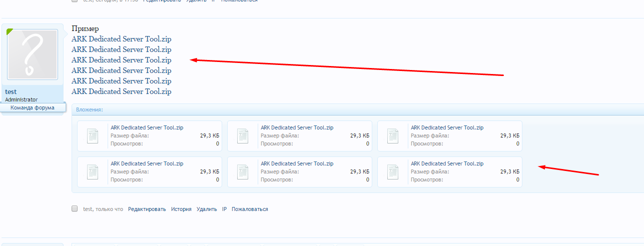644x246 pixels.
Task: Click the file icon of the bottom-right attachment
Action: click(x=393, y=172)
